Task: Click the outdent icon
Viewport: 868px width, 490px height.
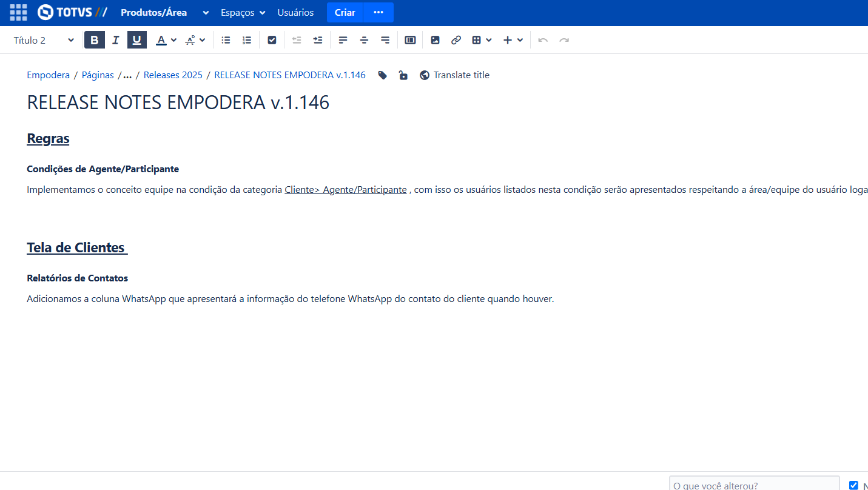Action: click(x=297, y=40)
